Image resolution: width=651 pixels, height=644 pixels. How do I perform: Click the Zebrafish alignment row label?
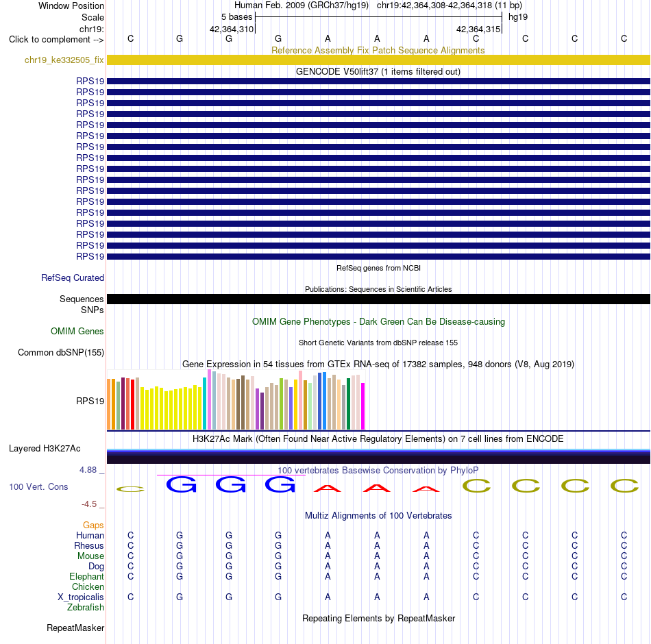coord(85,608)
